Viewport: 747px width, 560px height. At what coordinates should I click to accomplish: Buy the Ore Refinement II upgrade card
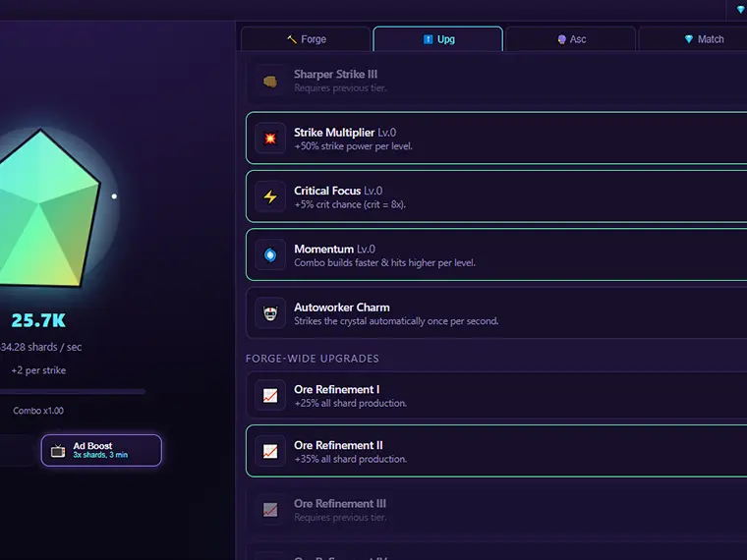[x=496, y=451]
